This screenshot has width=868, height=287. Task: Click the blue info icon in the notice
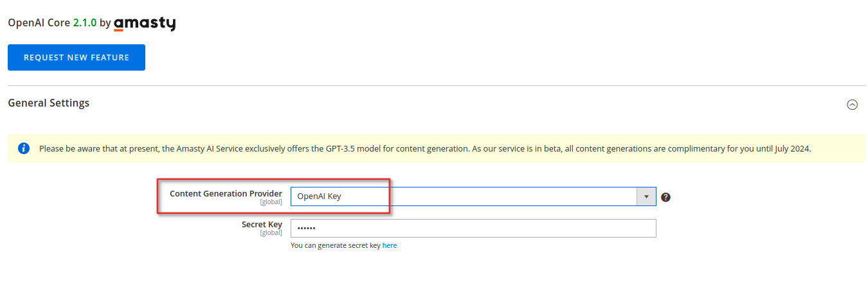[x=24, y=148]
